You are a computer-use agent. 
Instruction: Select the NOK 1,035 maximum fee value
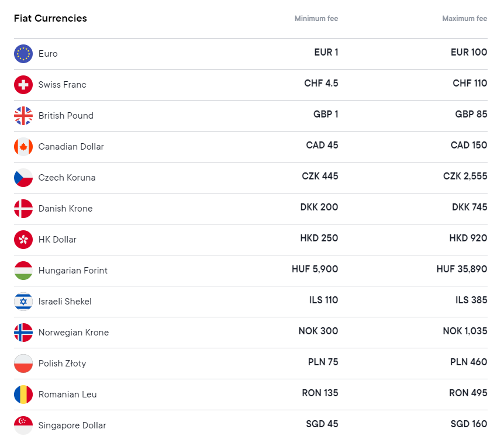coord(465,331)
